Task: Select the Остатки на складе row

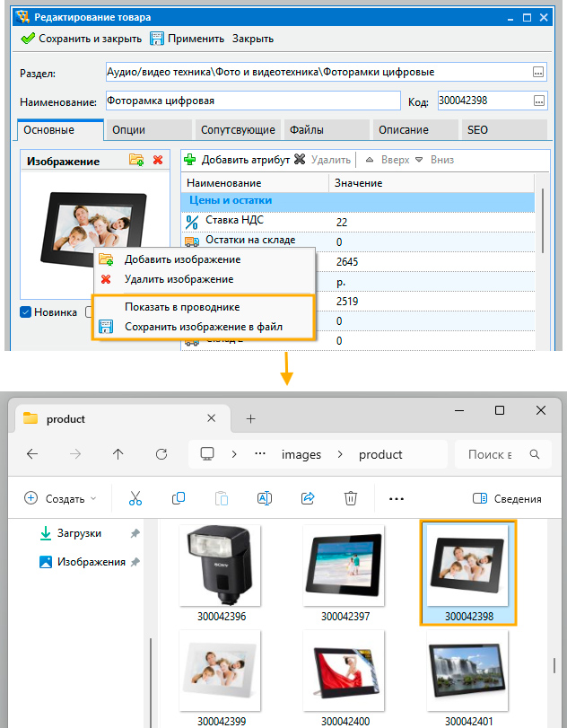Action: [x=358, y=241]
